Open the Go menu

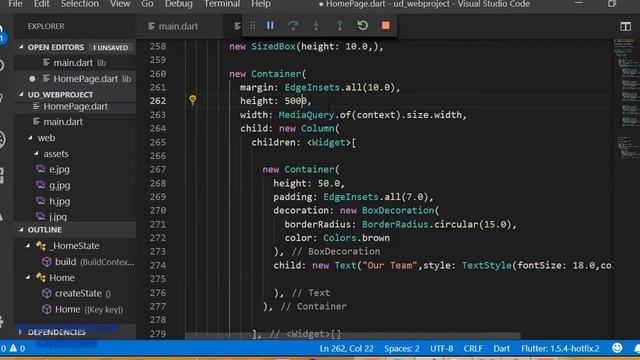(x=147, y=4)
